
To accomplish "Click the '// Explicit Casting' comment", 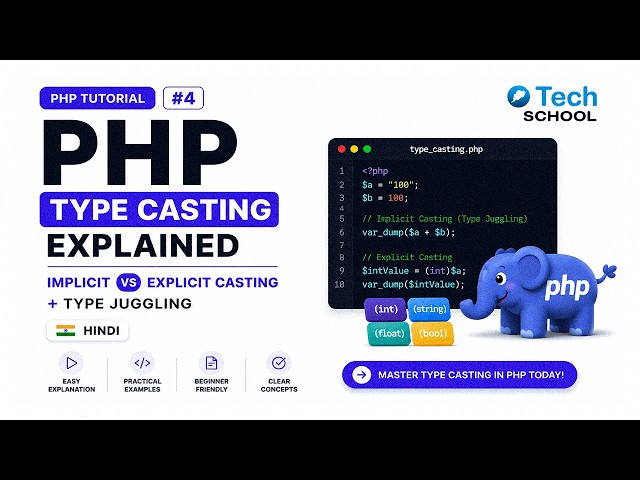I will coord(407,258).
